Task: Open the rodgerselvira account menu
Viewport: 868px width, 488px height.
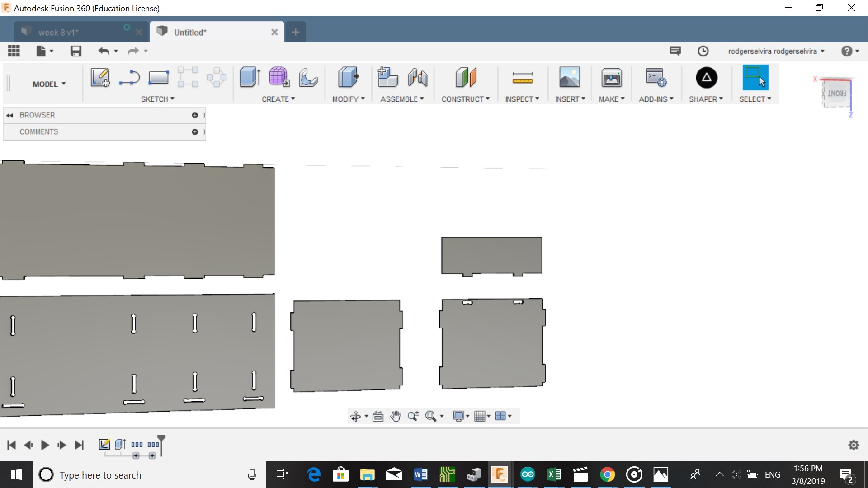Action: coord(776,51)
